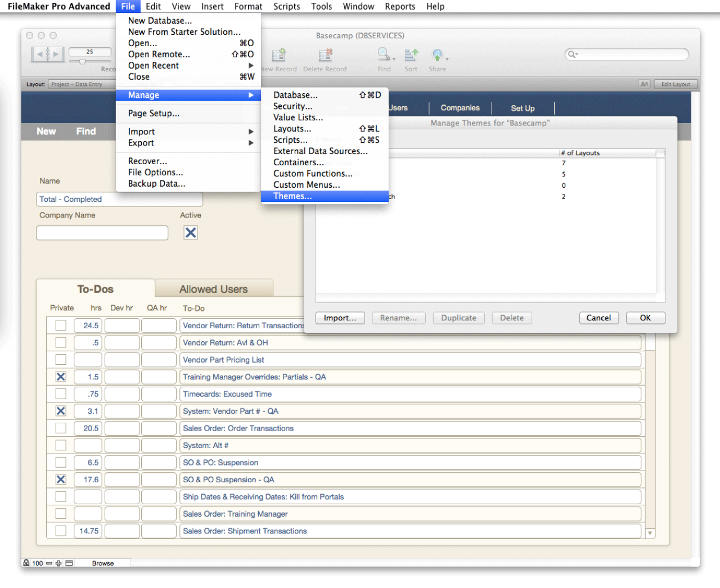
Task: Click the quick find search field
Action: click(x=627, y=54)
